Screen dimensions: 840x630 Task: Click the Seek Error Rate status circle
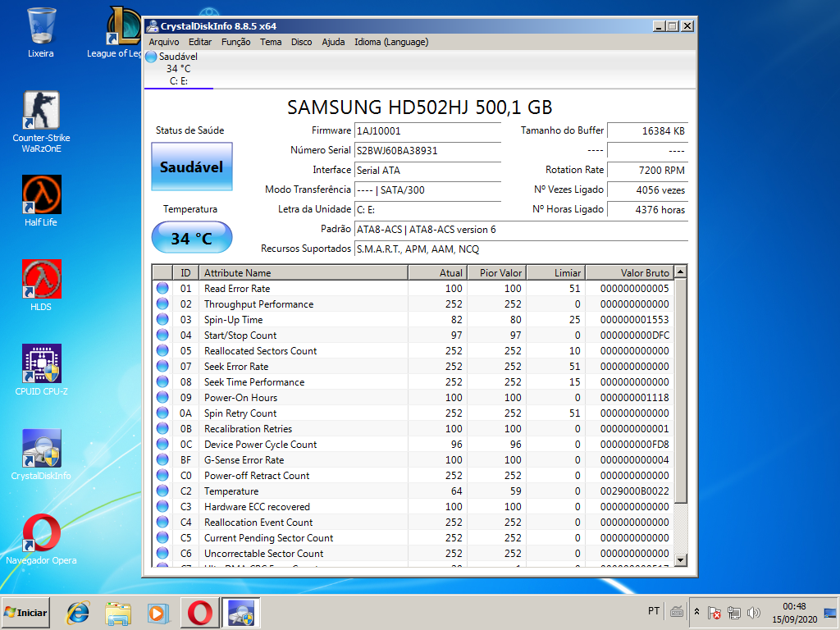(162, 366)
